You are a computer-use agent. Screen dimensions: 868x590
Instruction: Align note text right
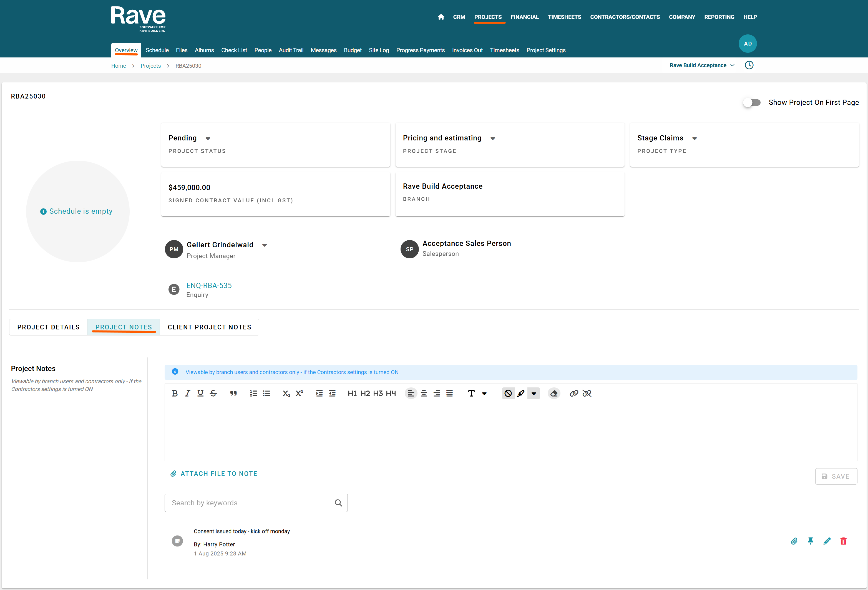[437, 393]
